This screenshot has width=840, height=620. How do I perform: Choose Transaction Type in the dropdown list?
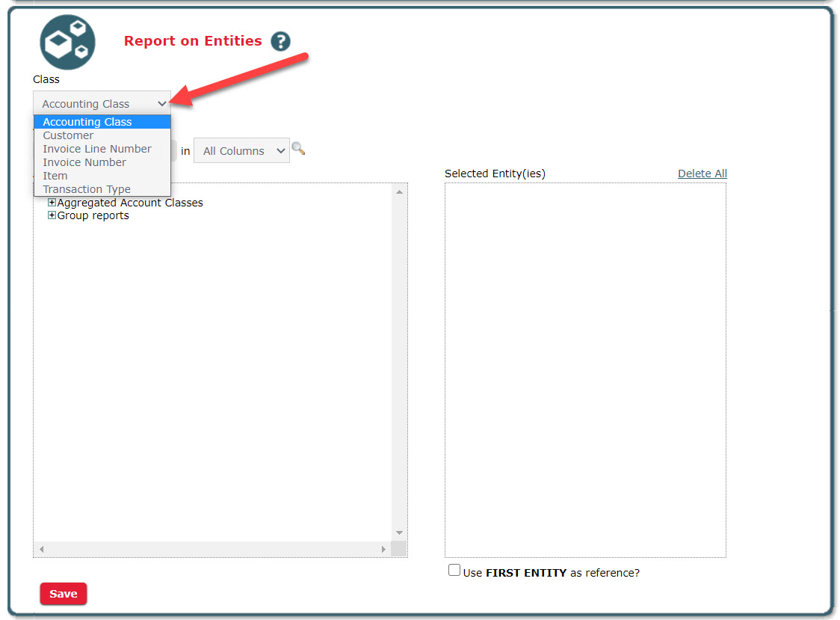coord(87,189)
